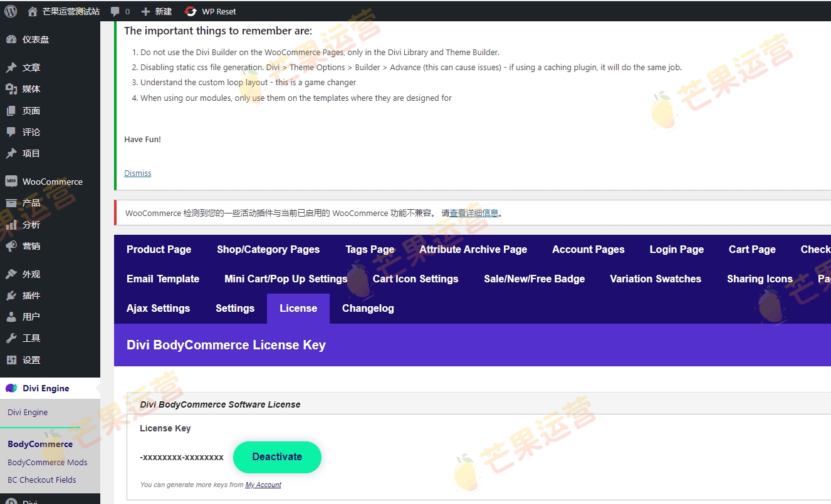Click the license key input field

click(182, 457)
